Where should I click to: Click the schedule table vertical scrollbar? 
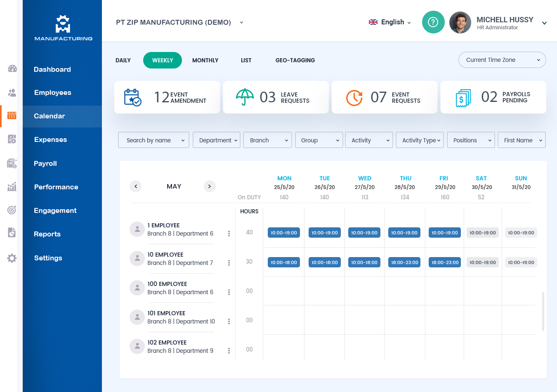point(543,312)
